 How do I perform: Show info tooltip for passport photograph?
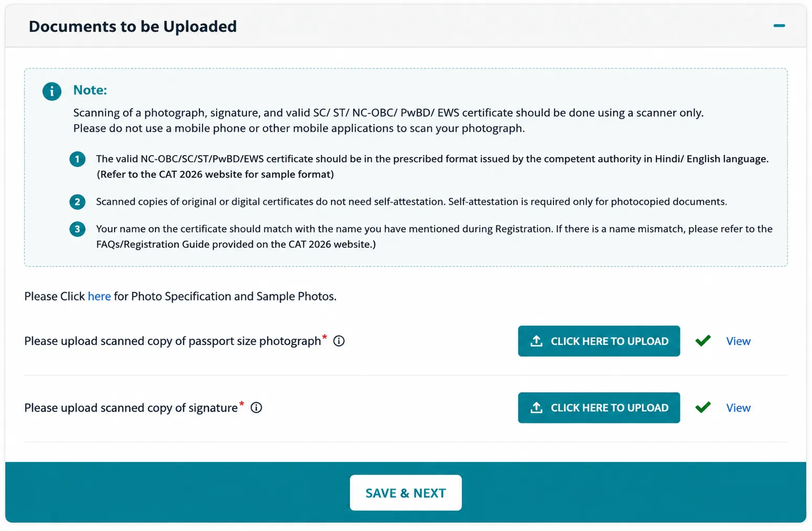[339, 341]
